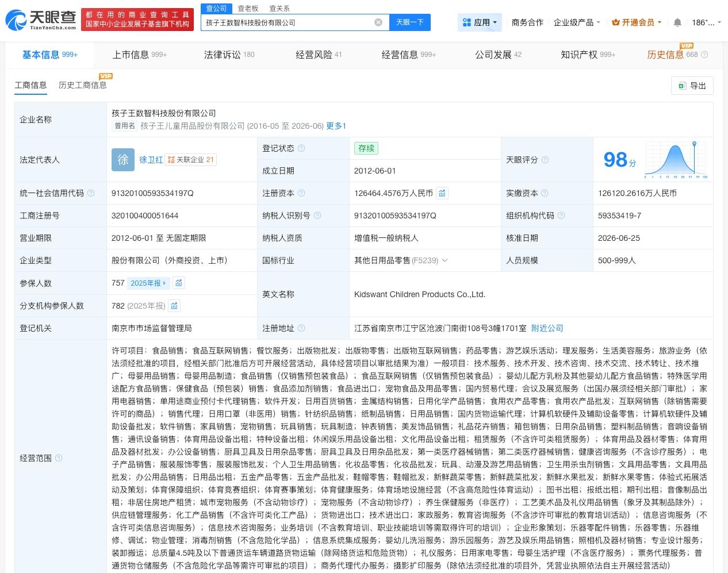Open help icon beside 注册资本 label
Viewport: 728px width, 573px height.
tap(301, 193)
